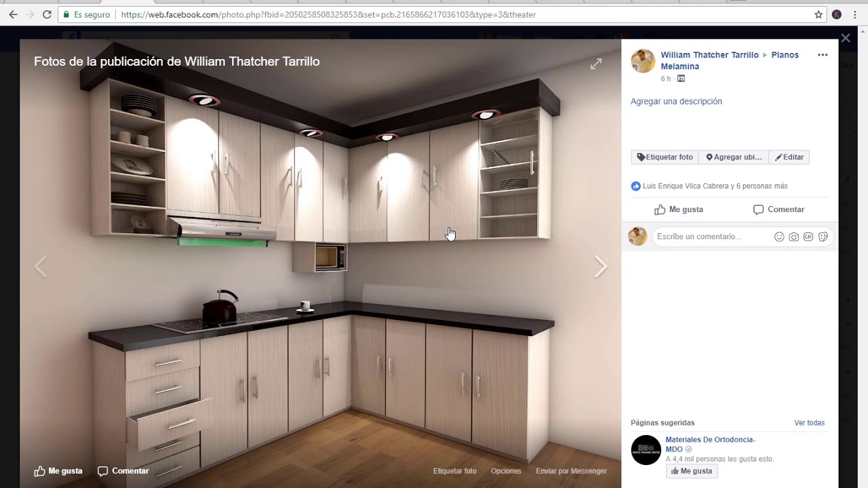
Task: Open emoji picker in comment box
Action: tap(779, 237)
